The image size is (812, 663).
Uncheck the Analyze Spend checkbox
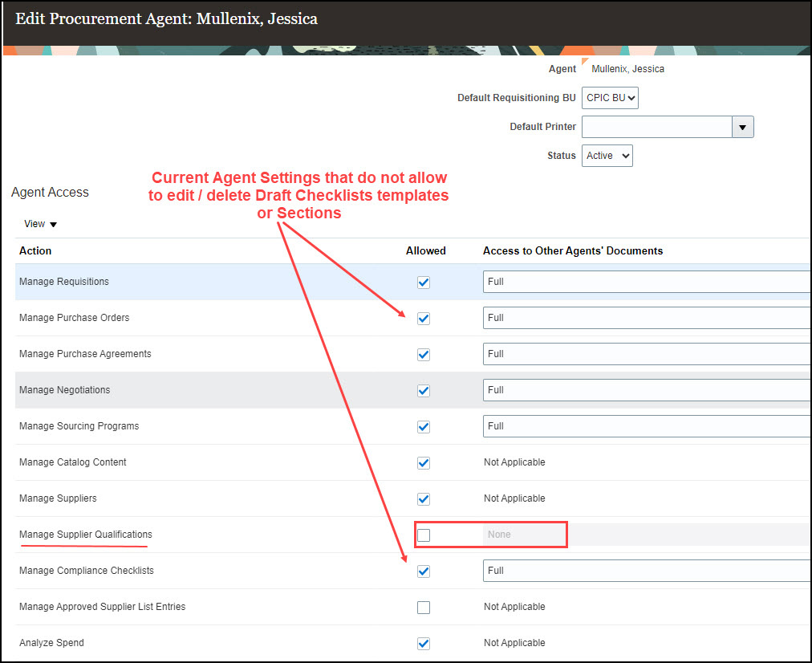[x=423, y=643]
